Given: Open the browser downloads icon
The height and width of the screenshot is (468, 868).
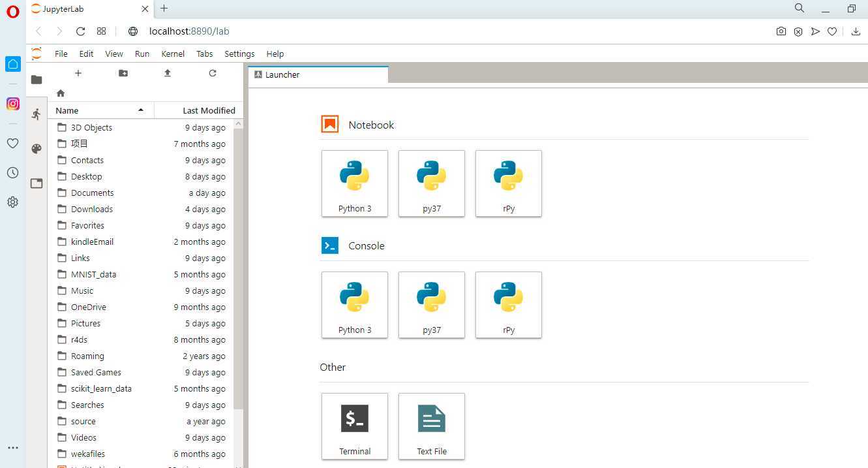Looking at the screenshot, I should (x=856, y=31).
